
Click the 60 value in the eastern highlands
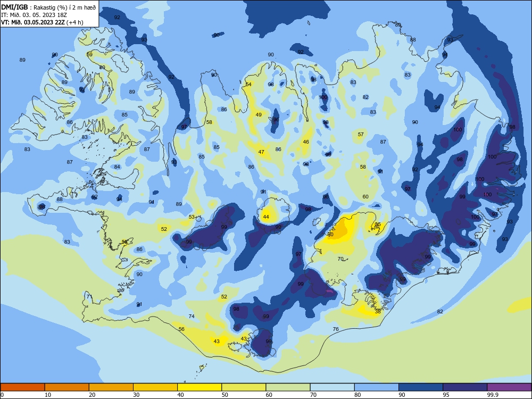[x=365, y=197]
